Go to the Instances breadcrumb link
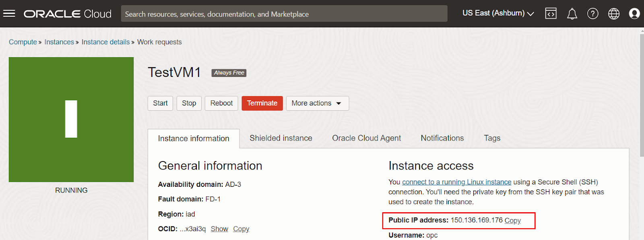 coord(59,42)
